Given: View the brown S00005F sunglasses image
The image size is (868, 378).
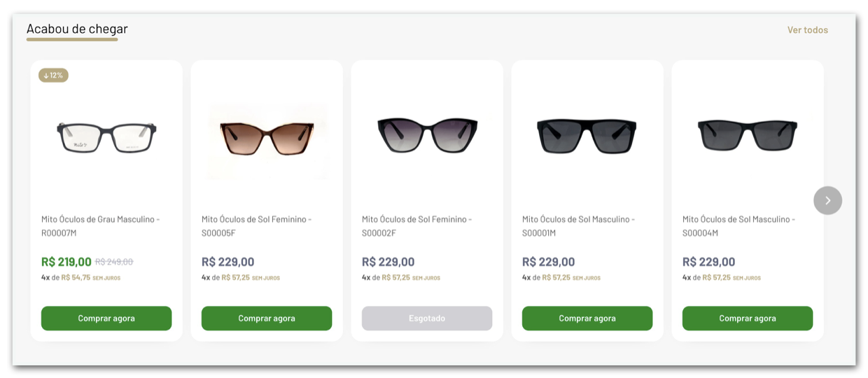Looking at the screenshot, I should 267,136.
